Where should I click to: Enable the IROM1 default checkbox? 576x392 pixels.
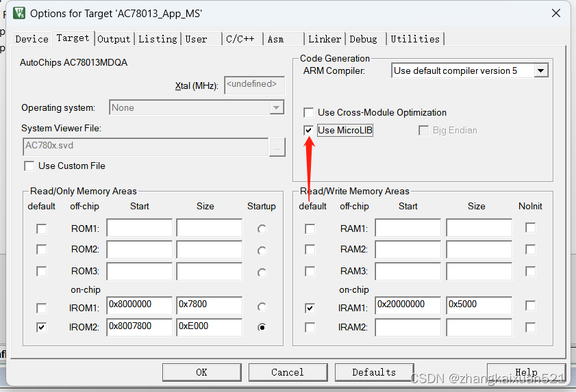(42, 308)
